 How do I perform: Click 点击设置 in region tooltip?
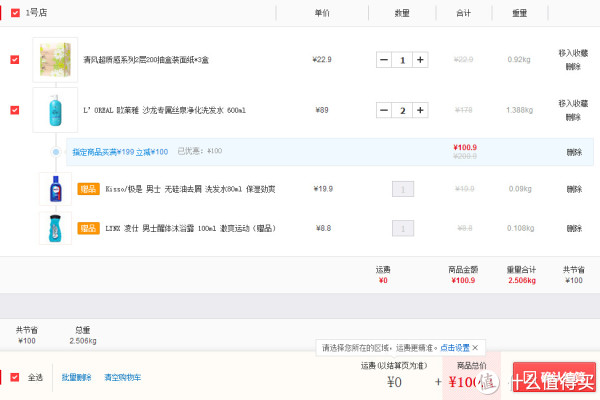(x=455, y=348)
